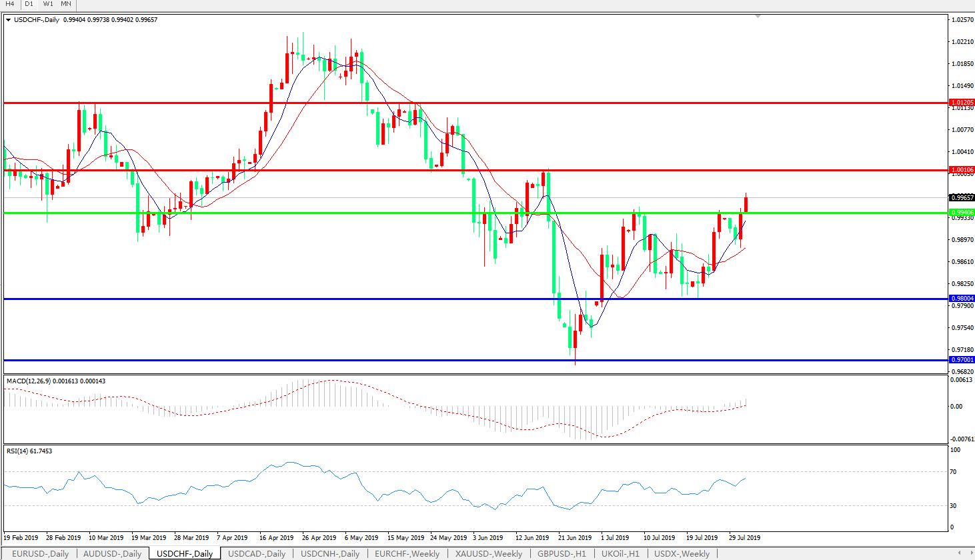Viewport: 975px width, 560px height.
Task: Expand the arrow beside USDCHF-,Daily title
Action: [9, 20]
